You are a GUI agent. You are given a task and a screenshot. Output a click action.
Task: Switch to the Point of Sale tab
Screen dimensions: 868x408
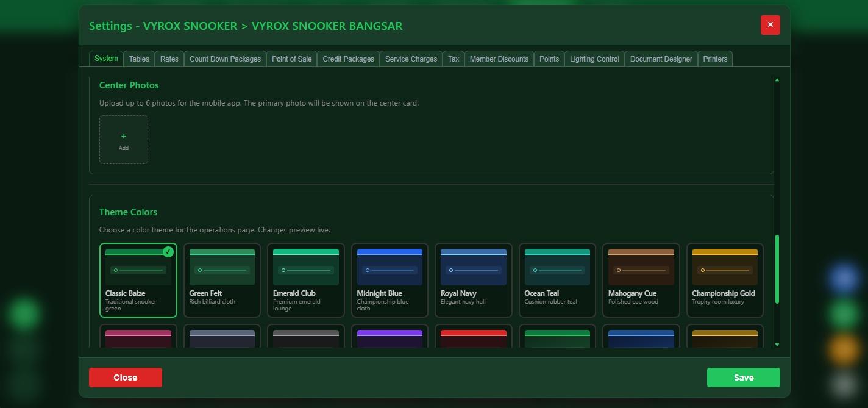point(291,59)
